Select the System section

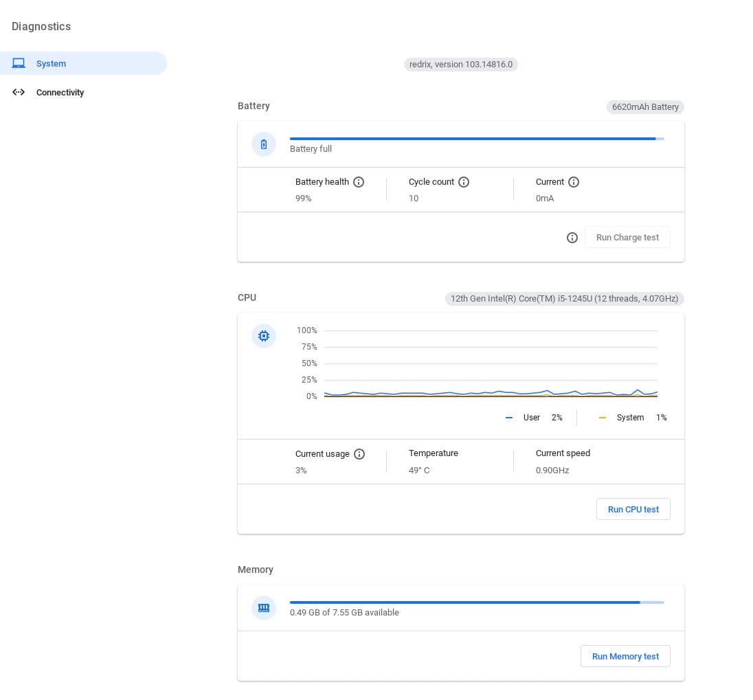(51, 63)
